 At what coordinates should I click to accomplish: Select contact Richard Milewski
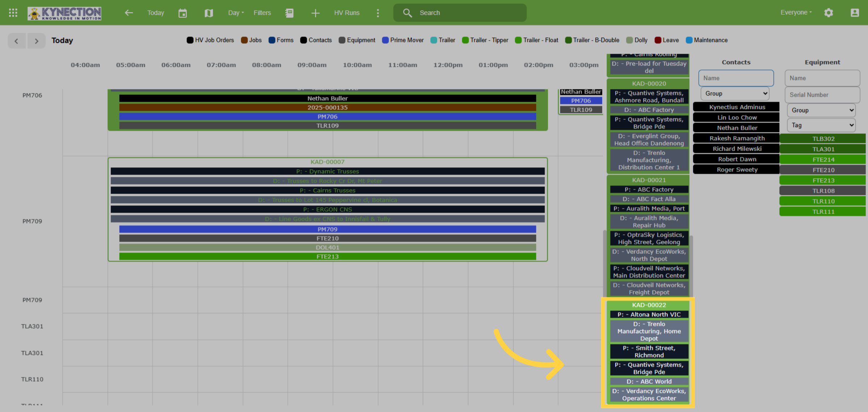point(737,149)
